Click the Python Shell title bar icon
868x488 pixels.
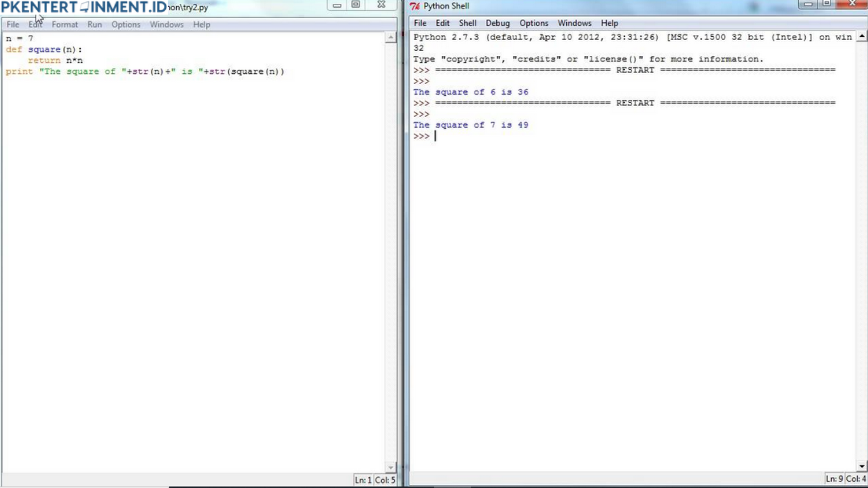pyautogui.click(x=416, y=6)
